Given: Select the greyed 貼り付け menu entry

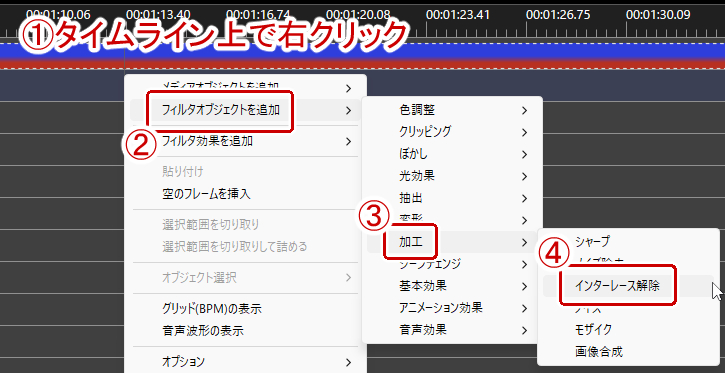Looking at the screenshot, I should pyautogui.click(x=246, y=172).
